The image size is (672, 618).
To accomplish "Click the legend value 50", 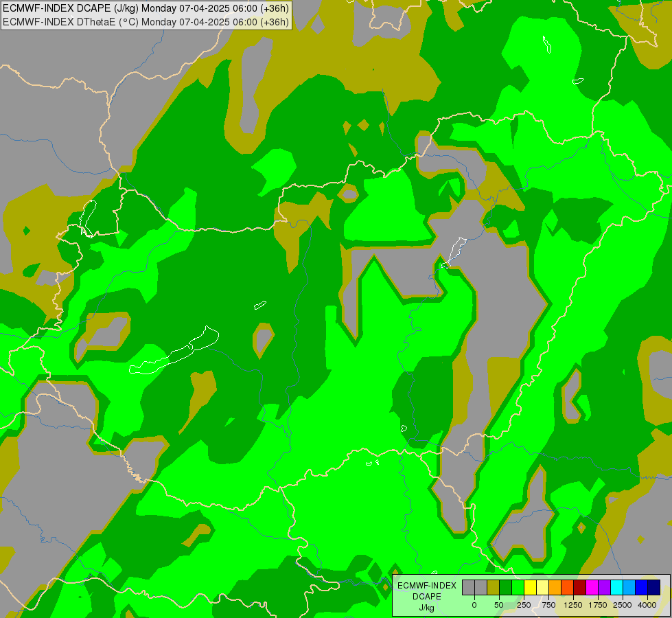I will (499, 605).
